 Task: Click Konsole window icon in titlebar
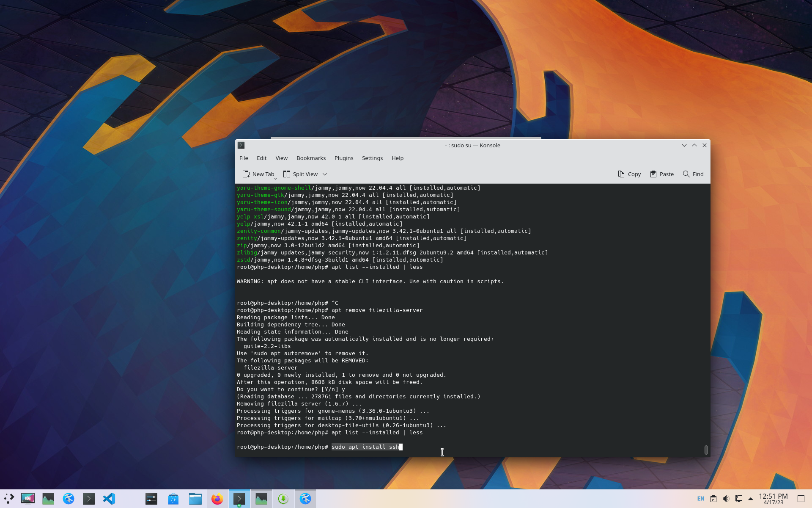[x=241, y=145]
